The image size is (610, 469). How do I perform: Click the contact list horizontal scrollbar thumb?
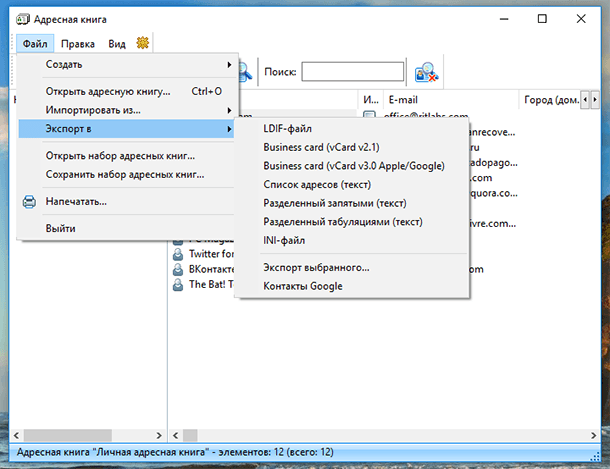pyautogui.click(x=190, y=435)
